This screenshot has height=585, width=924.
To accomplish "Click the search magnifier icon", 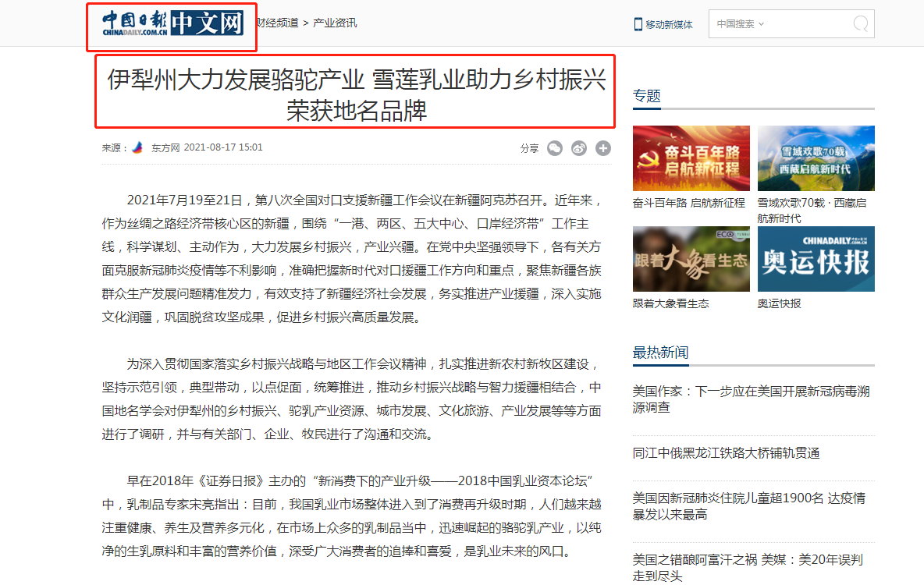I will click(860, 24).
